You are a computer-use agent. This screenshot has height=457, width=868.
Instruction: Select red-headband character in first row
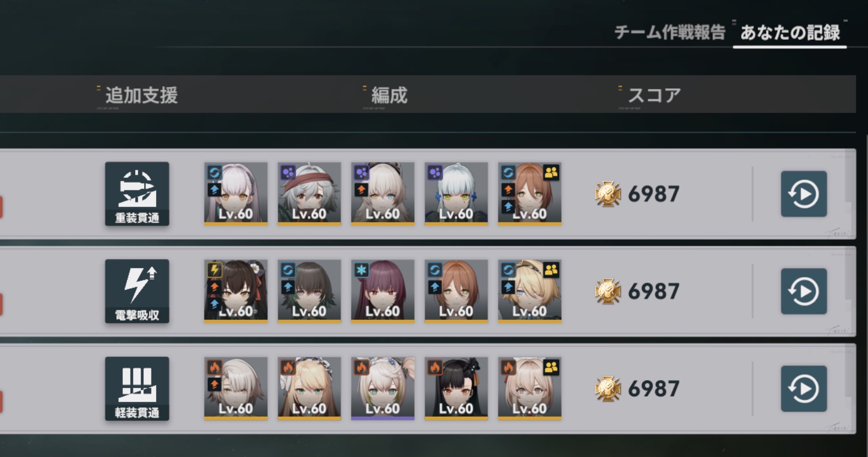[309, 194]
